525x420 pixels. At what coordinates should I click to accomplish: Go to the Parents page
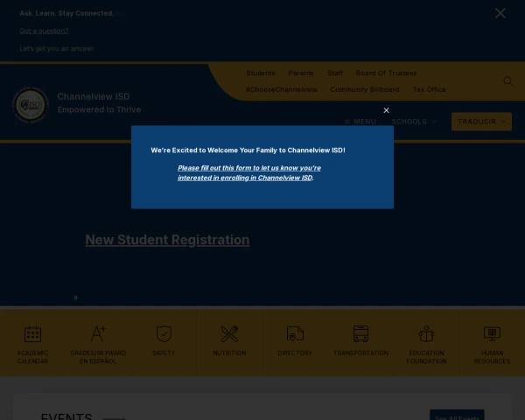tap(301, 73)
